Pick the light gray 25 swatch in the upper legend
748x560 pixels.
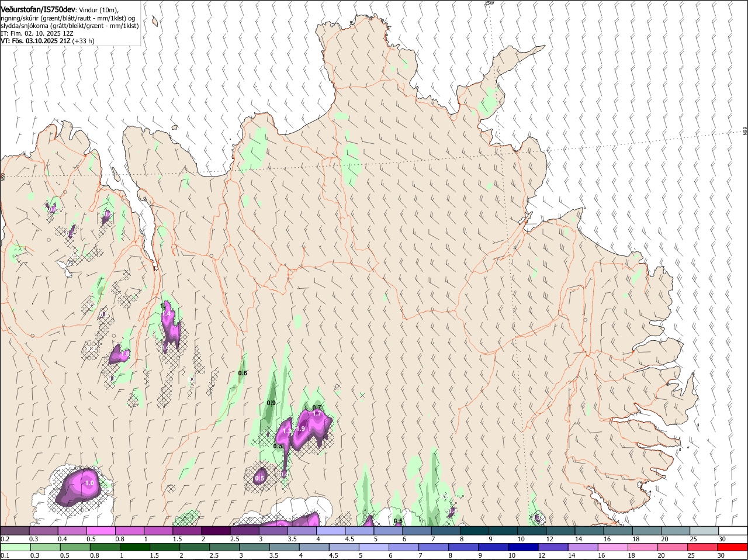[704, 530]
